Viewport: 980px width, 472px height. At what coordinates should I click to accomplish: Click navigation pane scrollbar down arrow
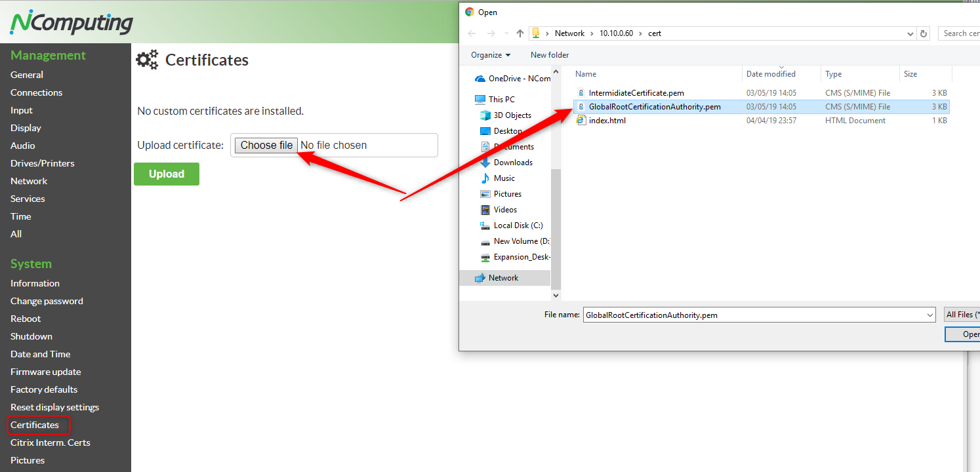pyautogui.click(x=556, y=296)
